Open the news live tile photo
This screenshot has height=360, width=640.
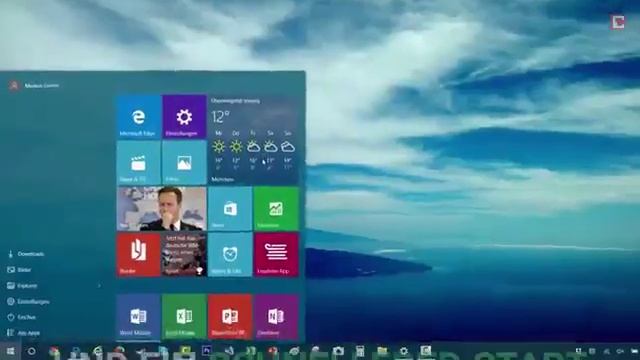pyautogui.click(x=162, y=209)
